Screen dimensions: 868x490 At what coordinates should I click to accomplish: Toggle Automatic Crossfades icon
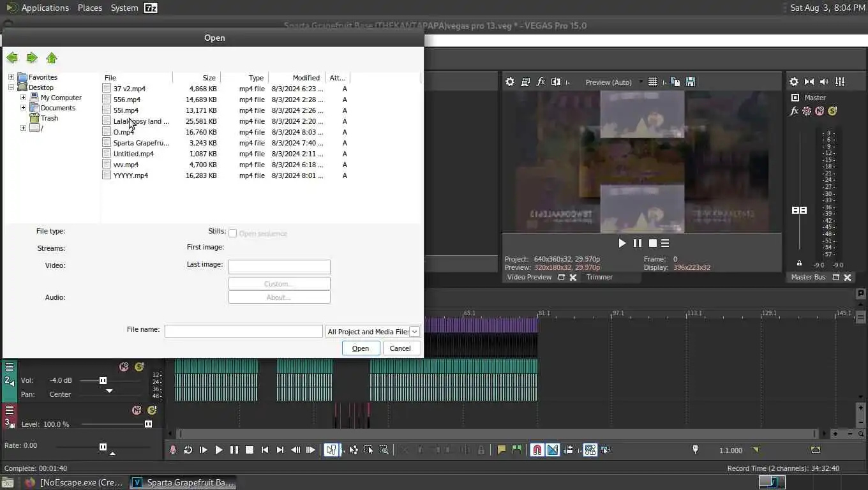point(553,450)
